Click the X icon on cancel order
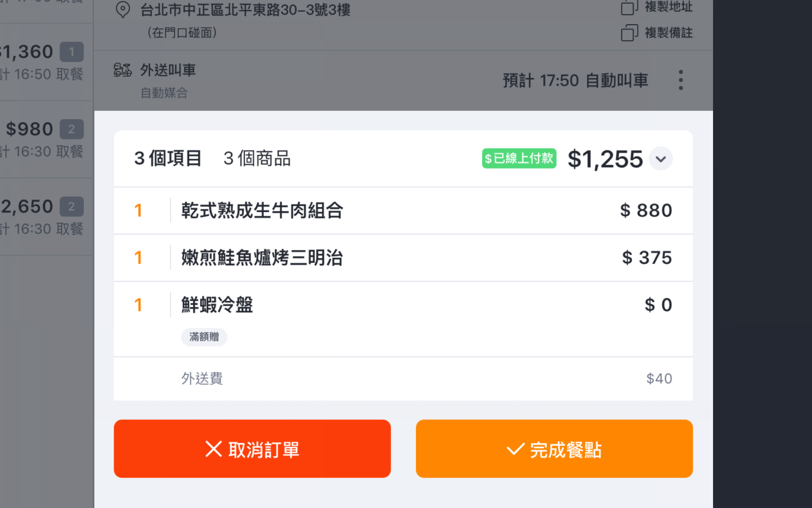This screenshot has width=812, height=508. click(x=214, y=449)
